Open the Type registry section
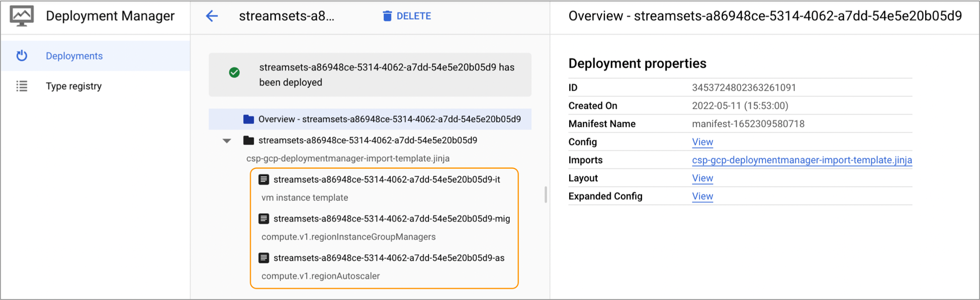 pos(96,86)
